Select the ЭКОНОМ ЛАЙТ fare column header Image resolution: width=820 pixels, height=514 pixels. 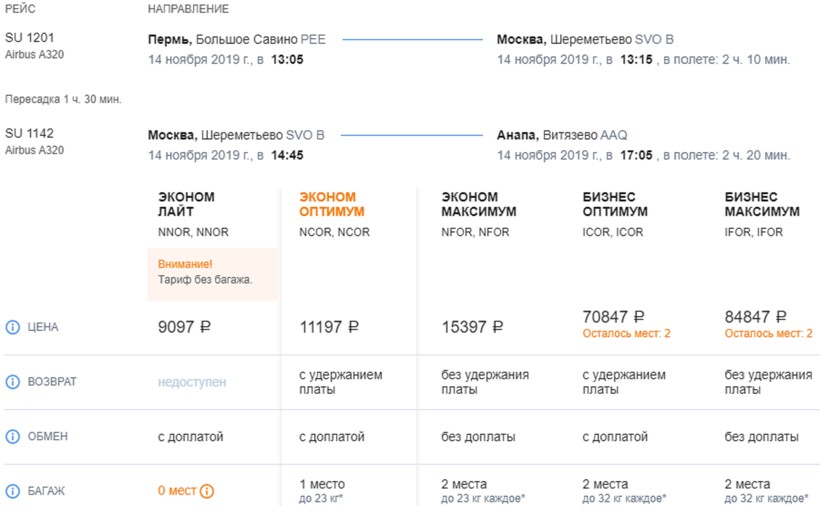point(186,204)
